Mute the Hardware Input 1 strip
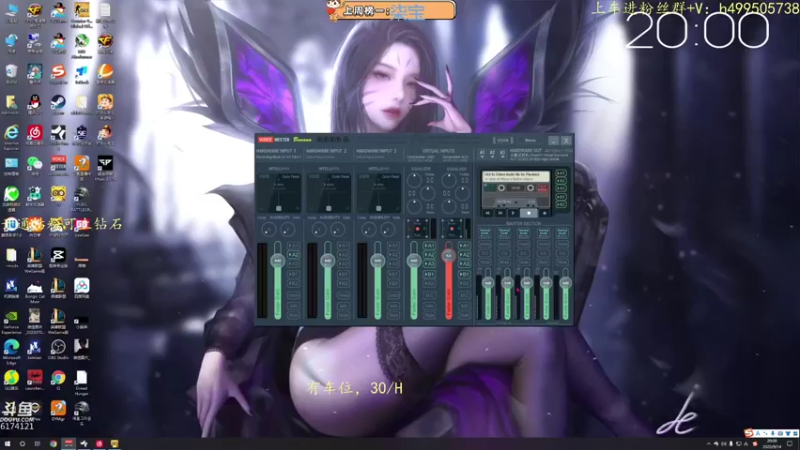 [x=293, y=315]
